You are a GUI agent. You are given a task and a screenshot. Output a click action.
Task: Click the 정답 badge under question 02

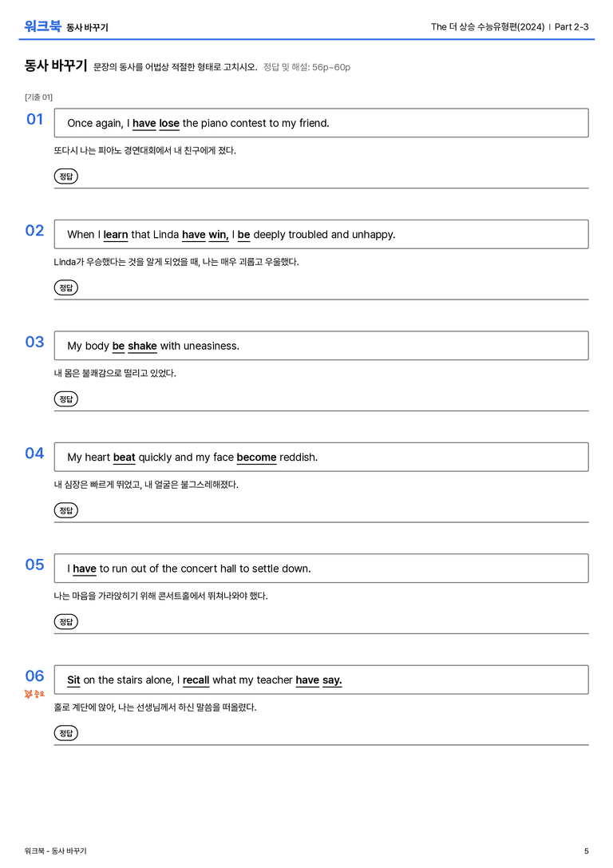[65, 287]
